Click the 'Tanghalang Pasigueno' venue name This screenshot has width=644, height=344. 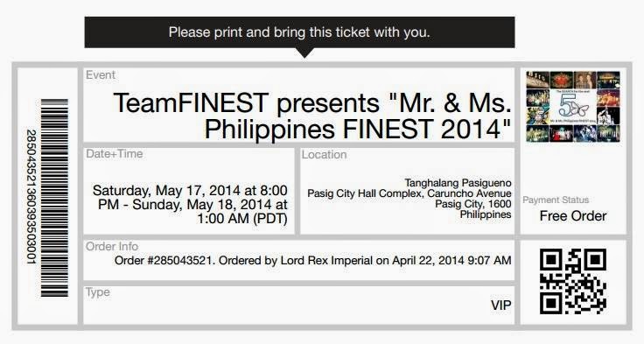click(458, 182)
